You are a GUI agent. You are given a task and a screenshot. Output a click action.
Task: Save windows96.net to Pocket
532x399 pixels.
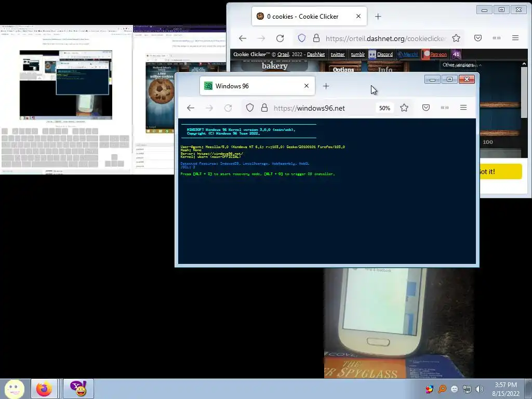(x=426, y=108)
